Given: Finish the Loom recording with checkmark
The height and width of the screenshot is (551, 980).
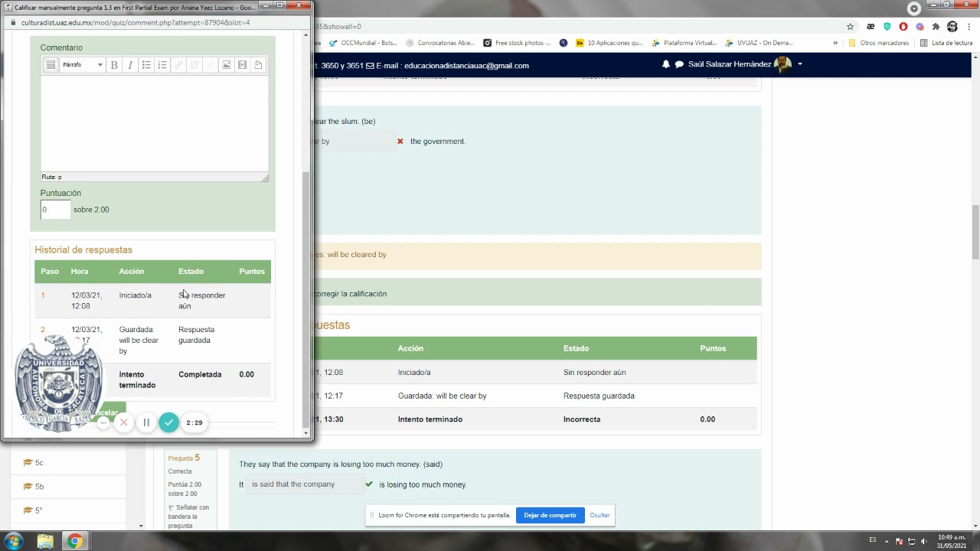Looking at the screenshot, I should 168,422.
